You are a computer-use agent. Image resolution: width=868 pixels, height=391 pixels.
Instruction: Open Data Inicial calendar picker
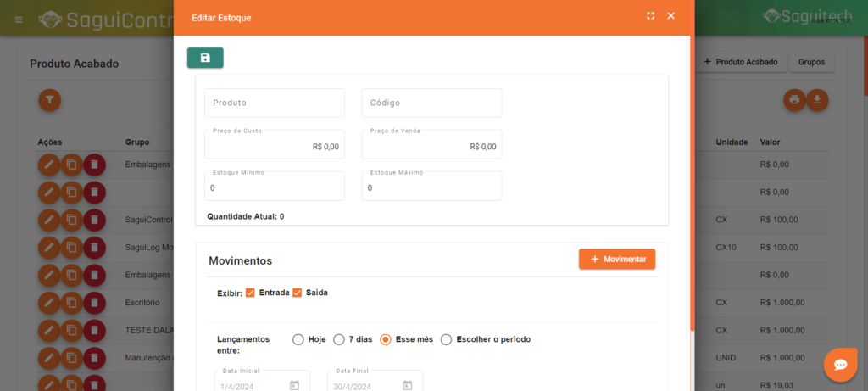click(x=294, y=385)
